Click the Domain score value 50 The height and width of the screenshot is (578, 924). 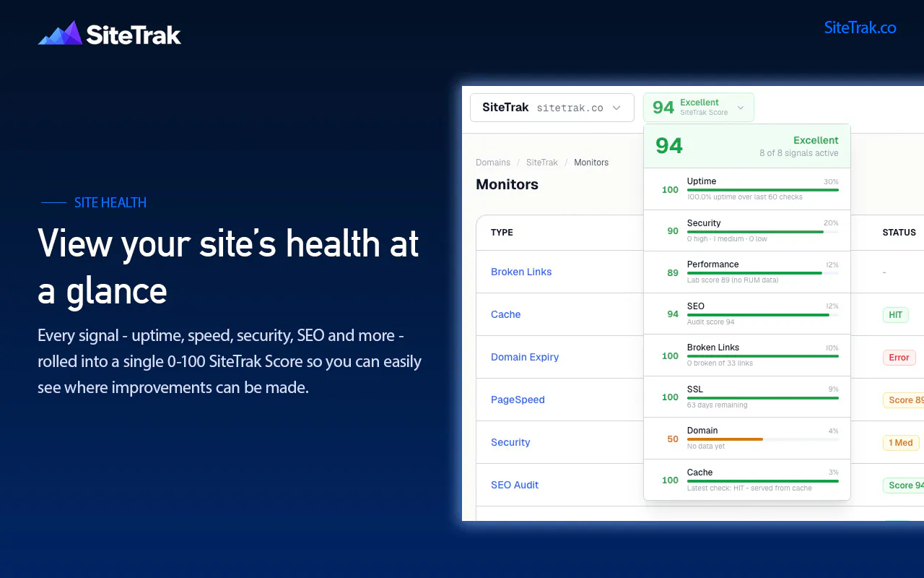pos(673,439)
